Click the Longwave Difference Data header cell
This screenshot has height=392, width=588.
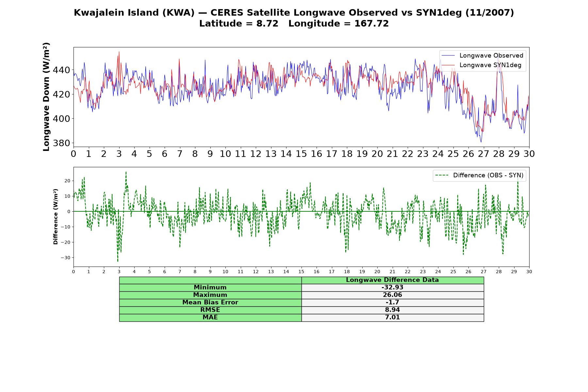pyautogui.click(x=393, y=280)
